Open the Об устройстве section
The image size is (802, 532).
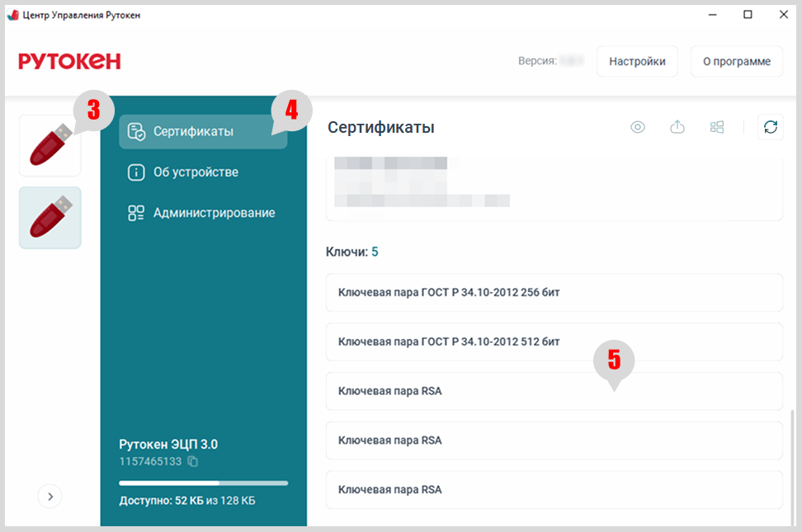(x=195, y=172)
